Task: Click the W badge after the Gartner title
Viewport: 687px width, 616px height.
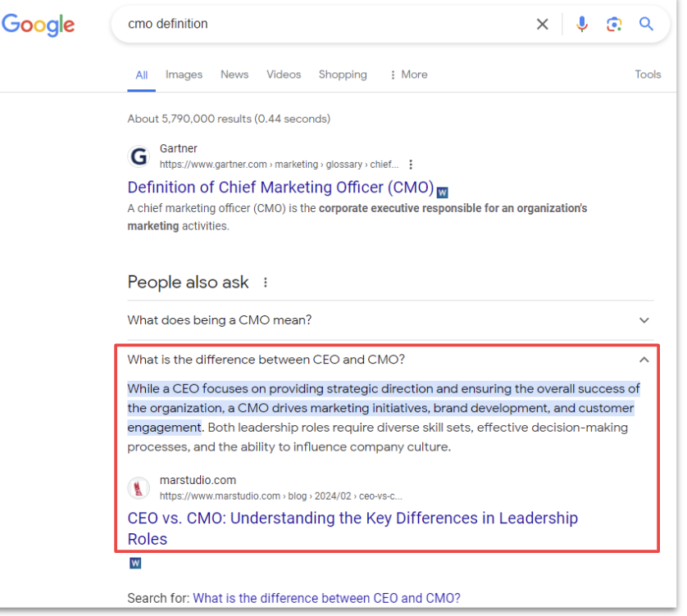Action: coord(443,192)
